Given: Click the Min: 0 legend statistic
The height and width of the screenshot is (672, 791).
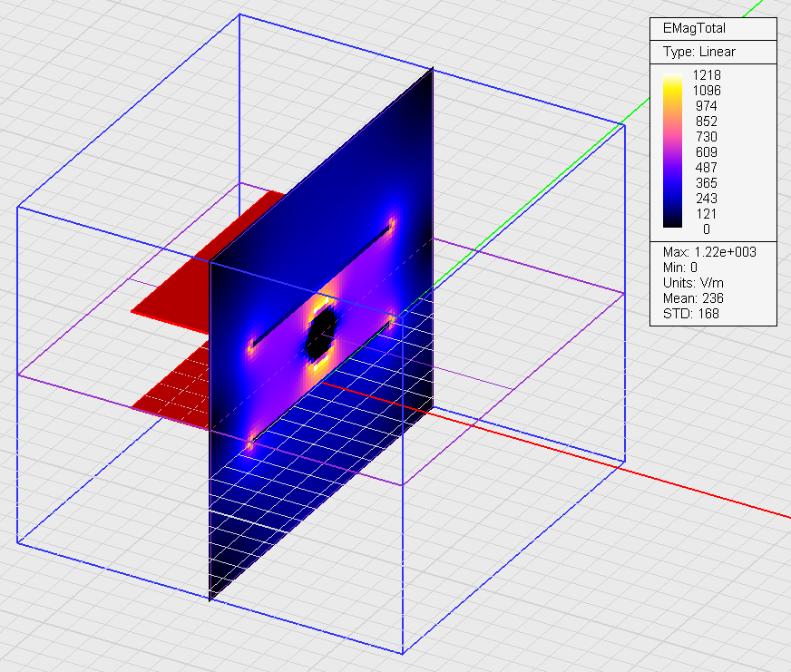Looking at the screenshot, I should coord(681,267).
